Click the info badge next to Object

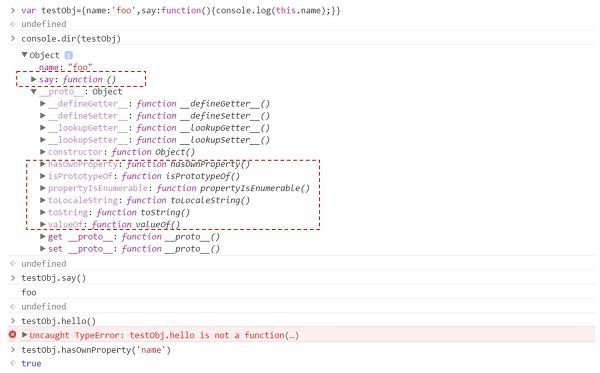(x=68, y=55)
